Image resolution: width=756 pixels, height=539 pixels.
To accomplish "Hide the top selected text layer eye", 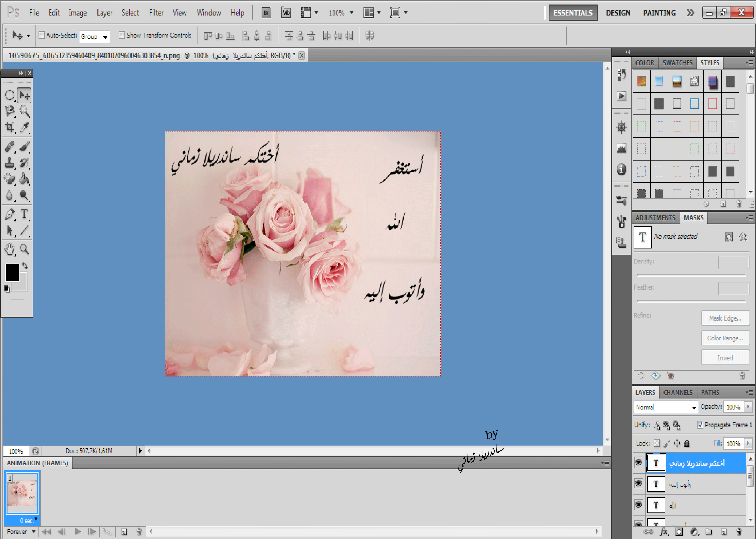I will pyautogui.click(x=639, y=462).
